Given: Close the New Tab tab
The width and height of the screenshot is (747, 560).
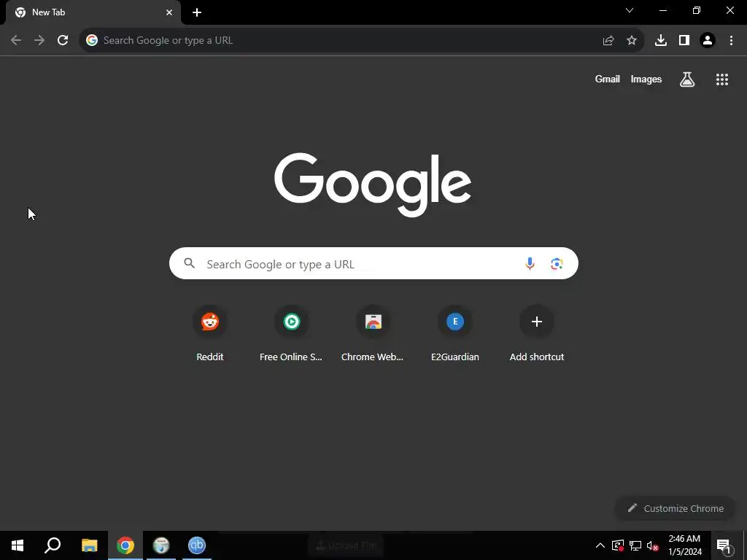Looking at the screenshot, I should point(169,12).
